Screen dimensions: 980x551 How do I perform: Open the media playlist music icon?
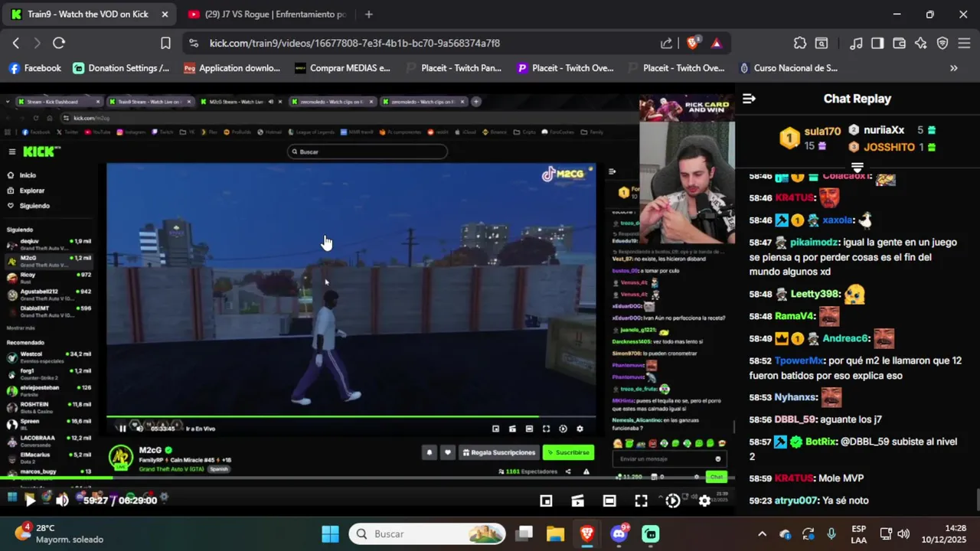coord(857,44)
